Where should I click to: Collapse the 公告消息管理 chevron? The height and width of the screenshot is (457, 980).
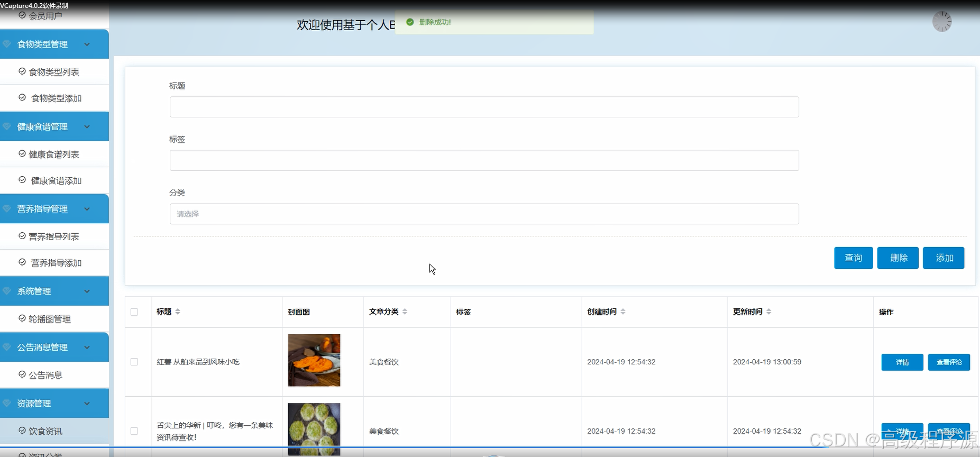pyautogui.click(x=87, y=348)
